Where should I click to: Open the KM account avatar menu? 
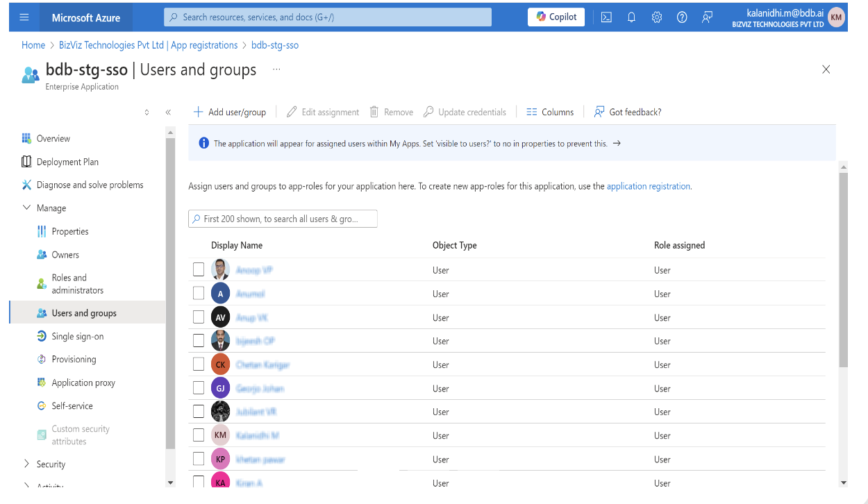pos(836,17)
